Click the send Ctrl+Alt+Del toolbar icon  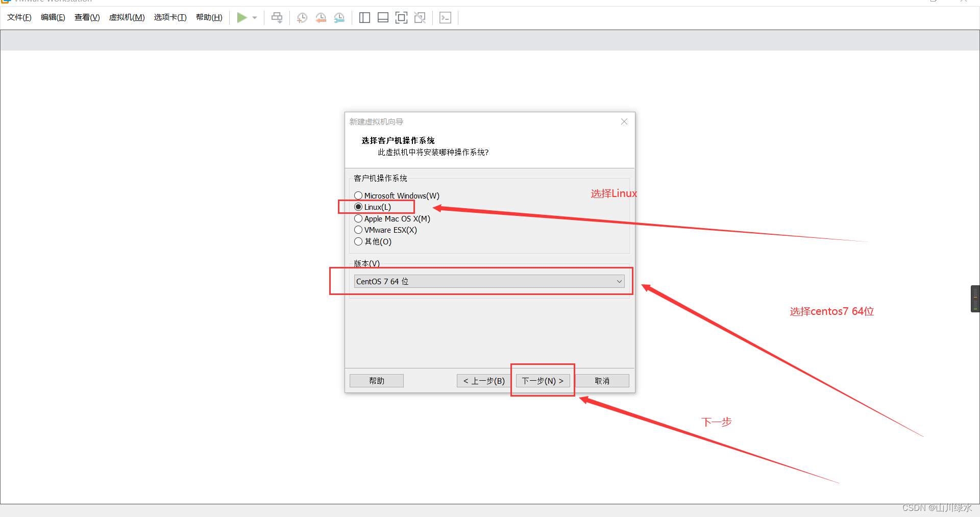coord(277,18)
